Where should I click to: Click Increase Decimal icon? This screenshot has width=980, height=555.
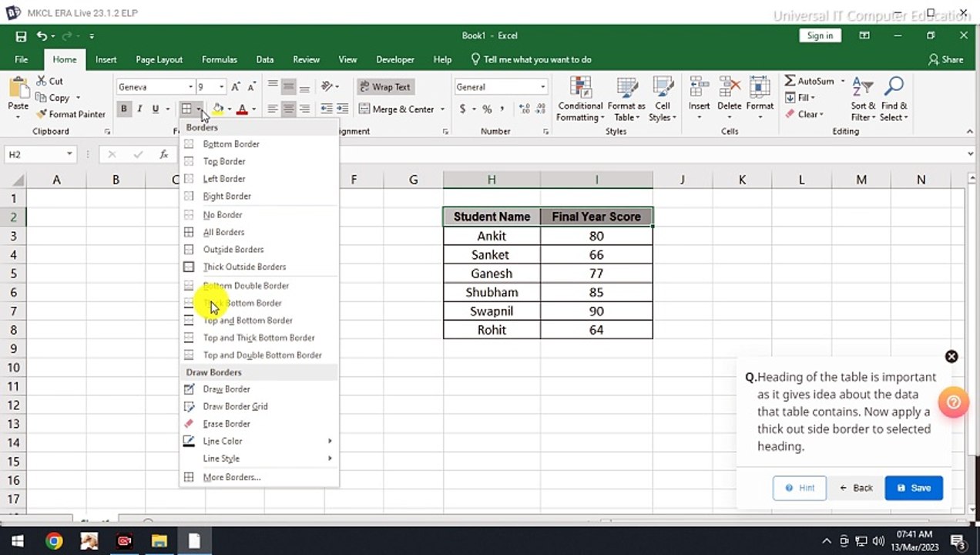tap(524, 109)
